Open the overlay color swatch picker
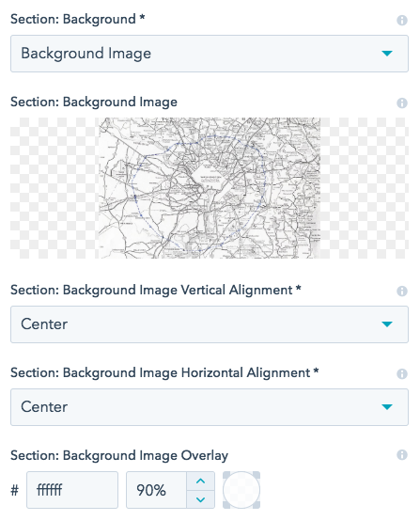420x521 pixels. tap(241, 490)
